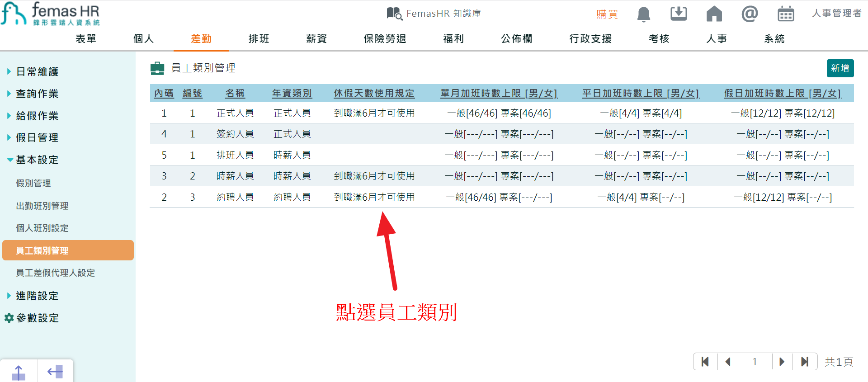
Task: Click the 購買 link
Action: 607,14
